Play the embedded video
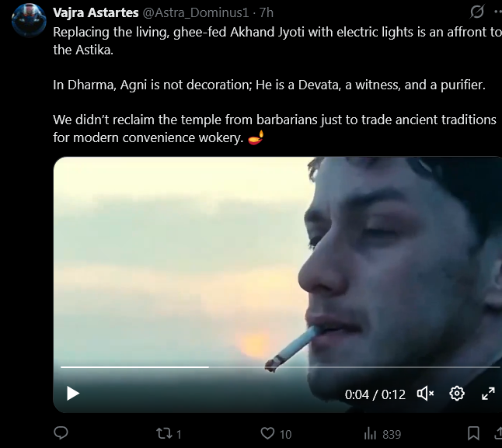This screenshot has height=448, width=502. point(73,394)
